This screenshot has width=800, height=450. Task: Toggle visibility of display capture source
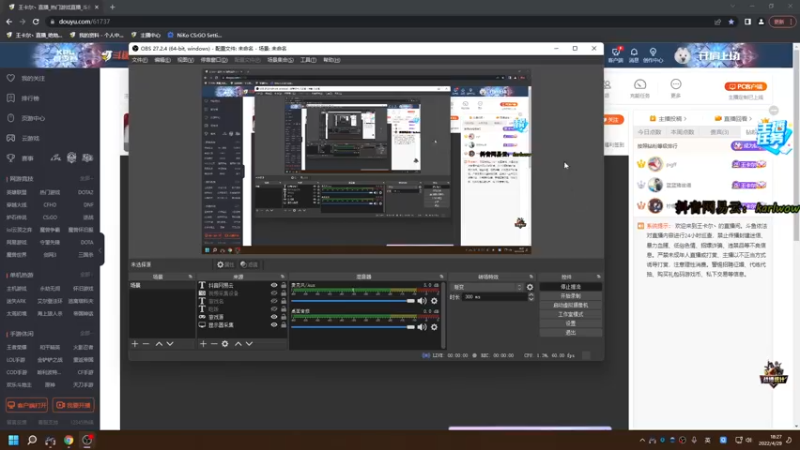coord(274,325)
